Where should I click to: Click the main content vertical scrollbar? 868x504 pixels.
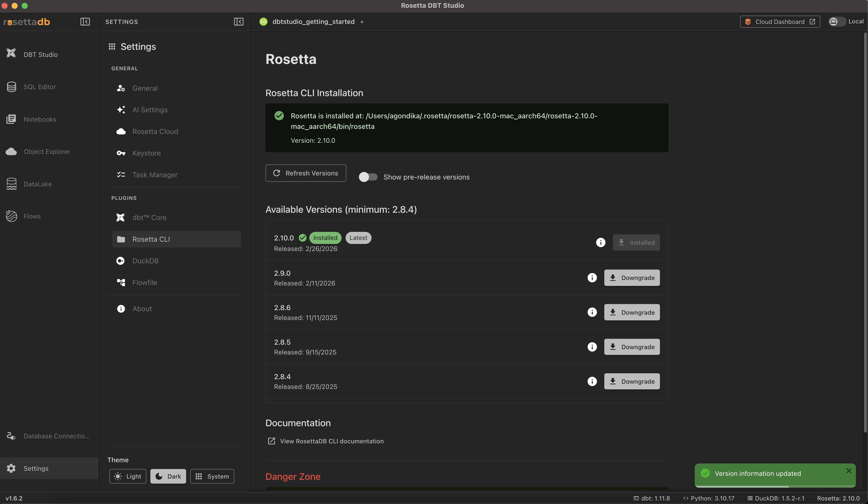pos(865,233)
